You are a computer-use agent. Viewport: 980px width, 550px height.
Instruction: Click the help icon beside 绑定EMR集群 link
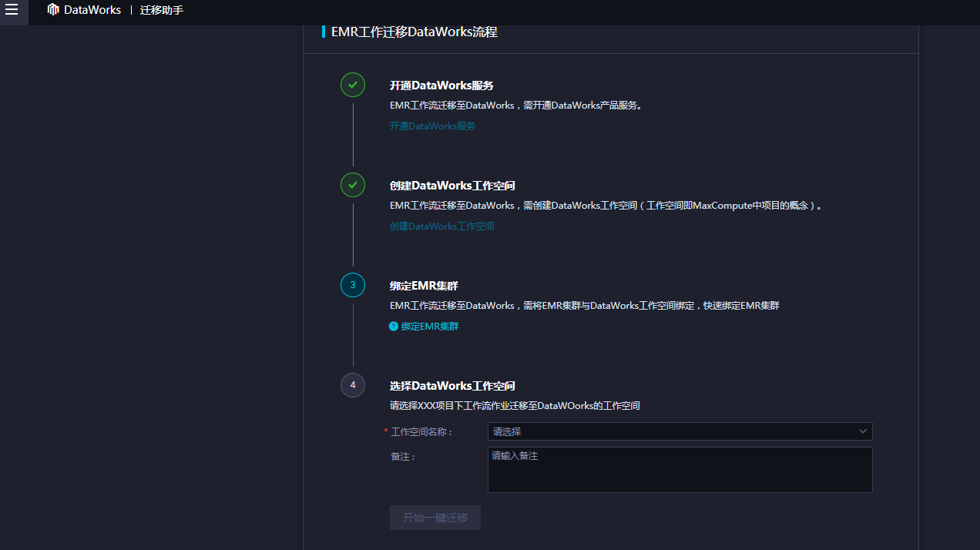tap(394, 327)
